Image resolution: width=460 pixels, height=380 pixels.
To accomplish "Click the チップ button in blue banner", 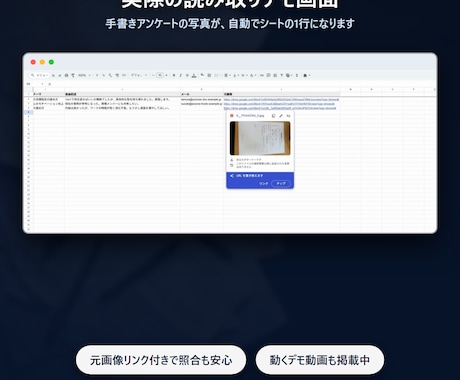I will [281, 183].
